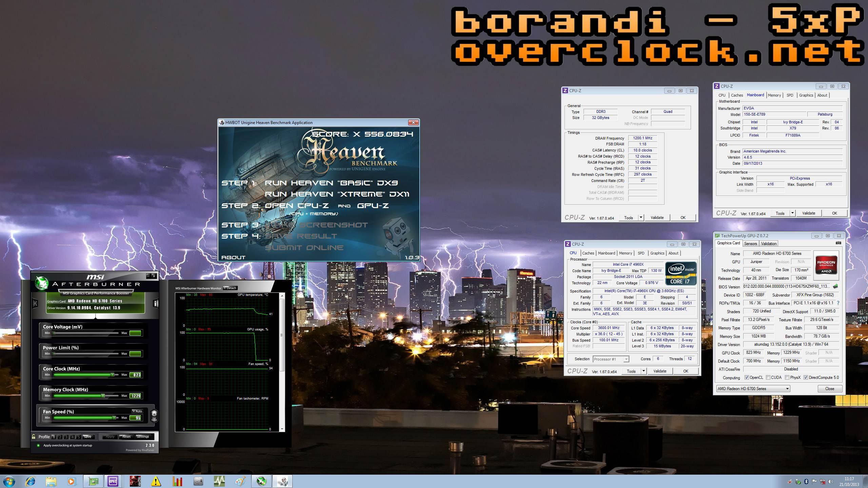The height and width of the screenshot is (488, 868).
Task: Click OK in the CPU-Z Mainboard window
Action: pyautogui.click(x=834, y=213)
